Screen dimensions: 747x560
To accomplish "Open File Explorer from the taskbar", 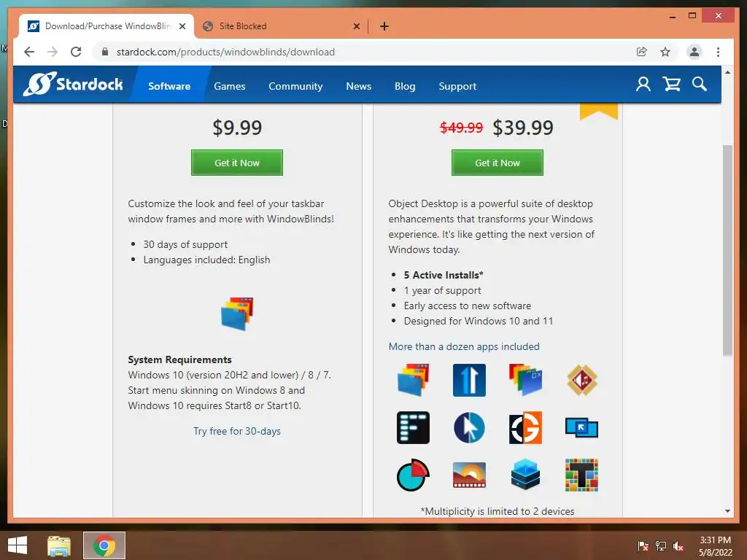I will point(58,545).
